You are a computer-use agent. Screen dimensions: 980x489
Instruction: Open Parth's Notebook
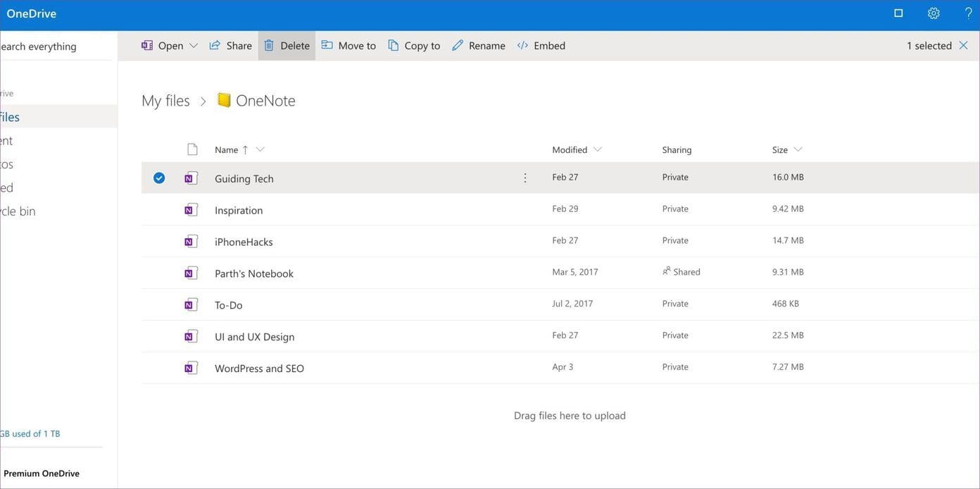click(254, 273)
